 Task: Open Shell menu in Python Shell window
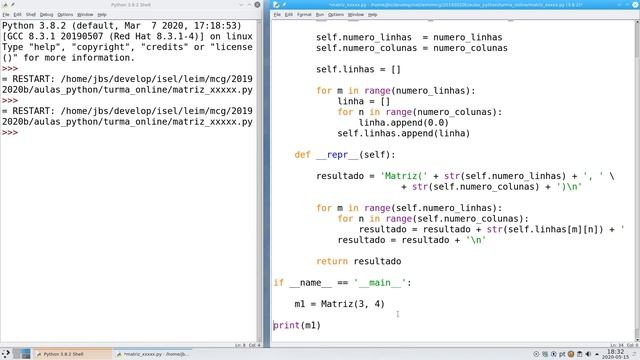click(x=31, y=15)
